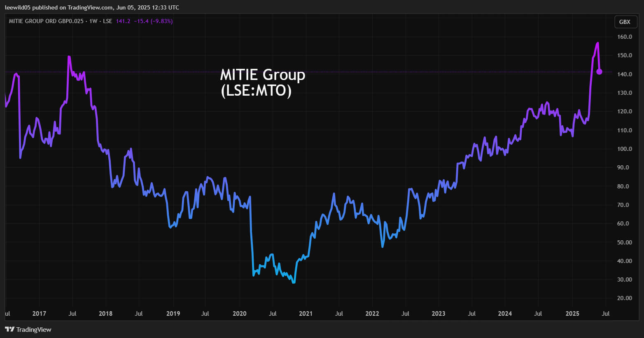Select the MITIE Group (LSE:MTO) text annotation
Image resolution: width=644 pixels, height=338 pixels.
tap(263, 82)
